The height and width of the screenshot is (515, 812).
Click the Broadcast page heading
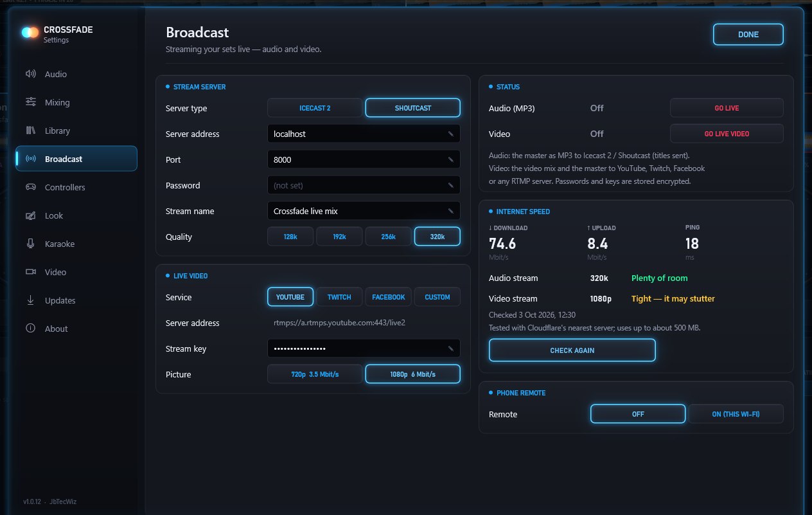point(197,32)
